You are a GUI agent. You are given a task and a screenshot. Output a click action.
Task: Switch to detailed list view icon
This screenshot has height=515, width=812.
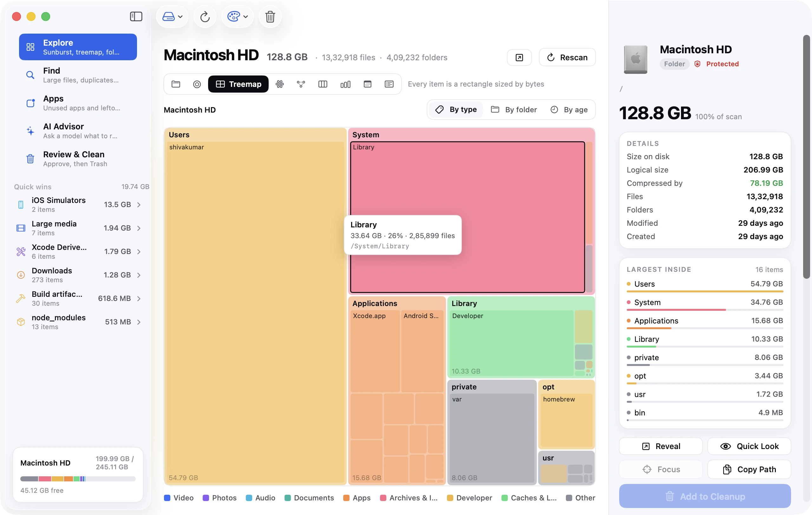(389, 84)
